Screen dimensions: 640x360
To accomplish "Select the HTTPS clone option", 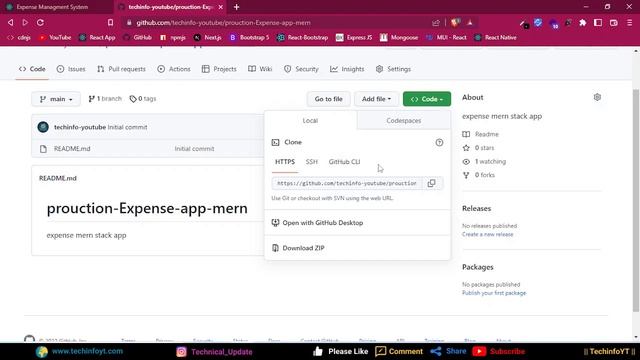I will coord(285,162).
